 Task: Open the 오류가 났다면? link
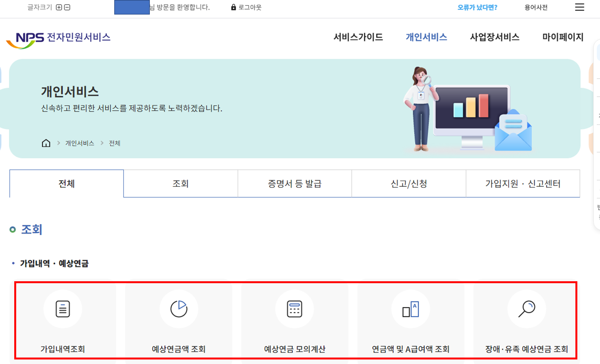click(477, 7)
